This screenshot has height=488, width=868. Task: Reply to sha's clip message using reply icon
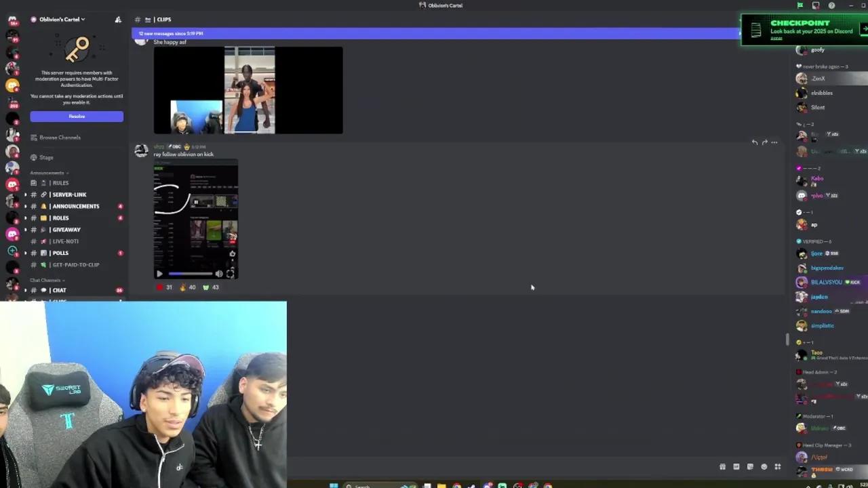tap(755, 142)
